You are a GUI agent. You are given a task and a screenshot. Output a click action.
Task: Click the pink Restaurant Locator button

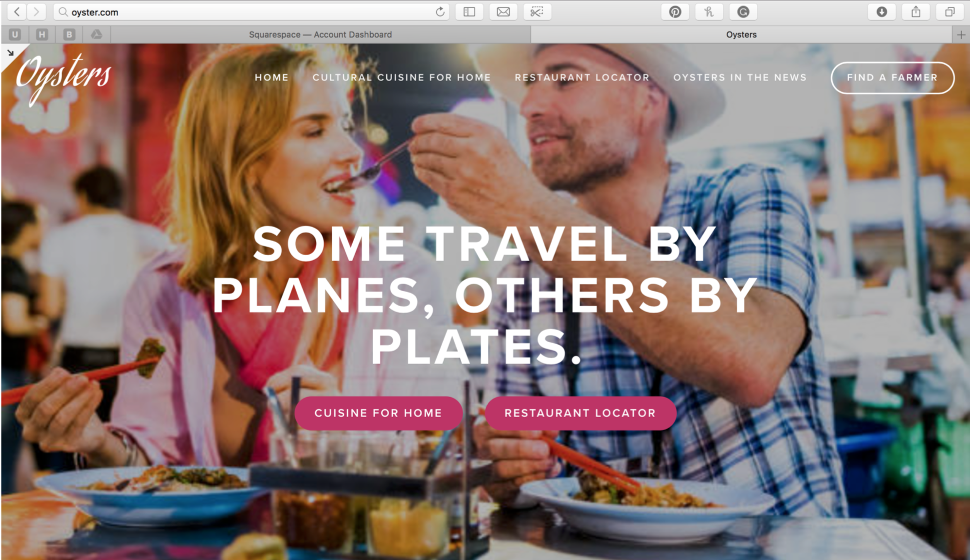[580, 413]
